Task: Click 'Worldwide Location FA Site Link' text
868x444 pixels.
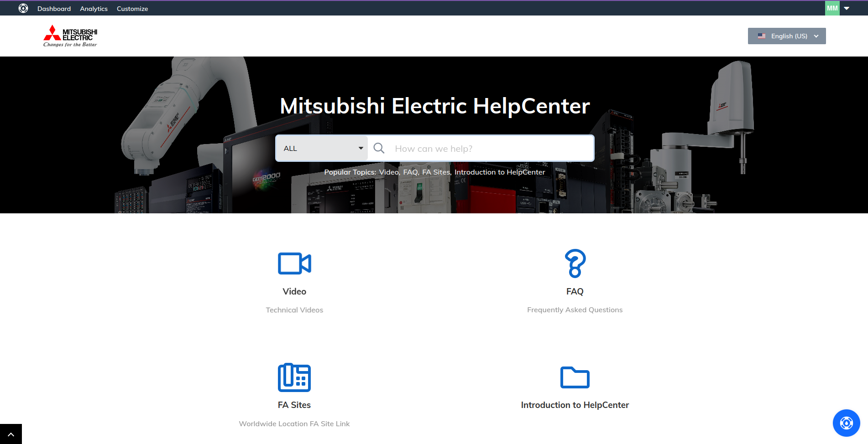Action: click(x=294, y=424)
